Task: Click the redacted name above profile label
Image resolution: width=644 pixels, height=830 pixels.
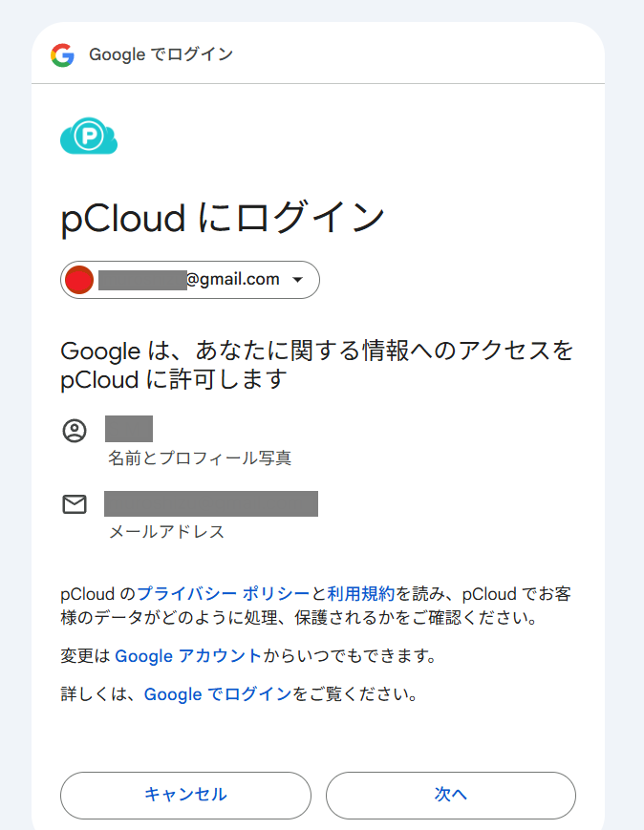Action: (129, 429)
